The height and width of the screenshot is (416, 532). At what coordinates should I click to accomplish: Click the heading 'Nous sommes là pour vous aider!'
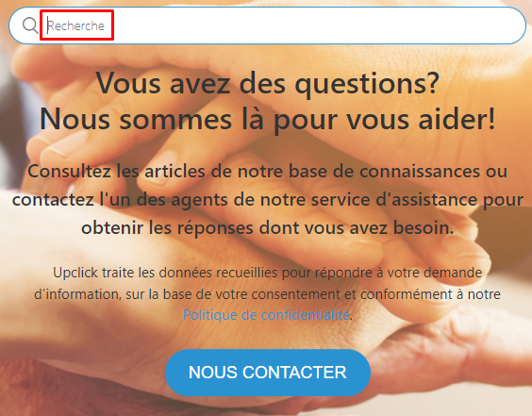268,119
